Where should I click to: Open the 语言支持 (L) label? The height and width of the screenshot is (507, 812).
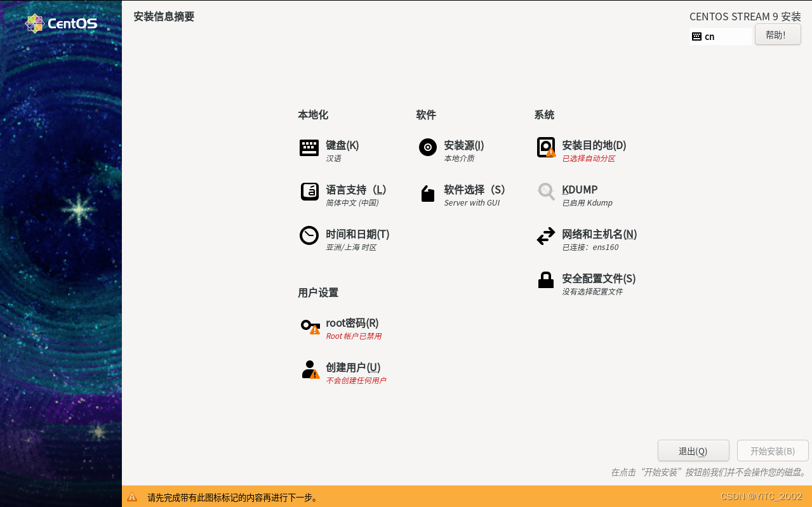click(x=356, y=190)
